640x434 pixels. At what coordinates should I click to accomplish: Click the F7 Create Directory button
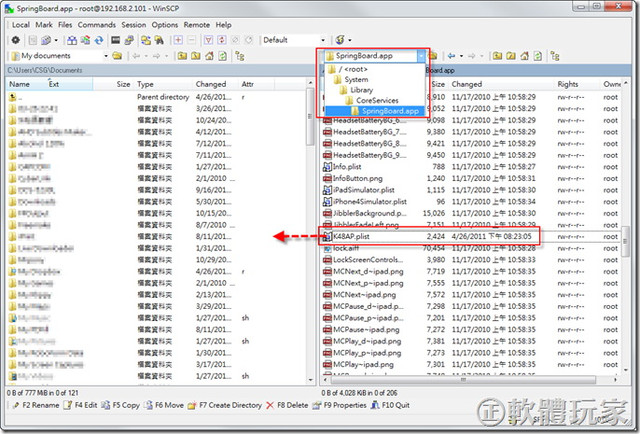[x=225, y=405]
